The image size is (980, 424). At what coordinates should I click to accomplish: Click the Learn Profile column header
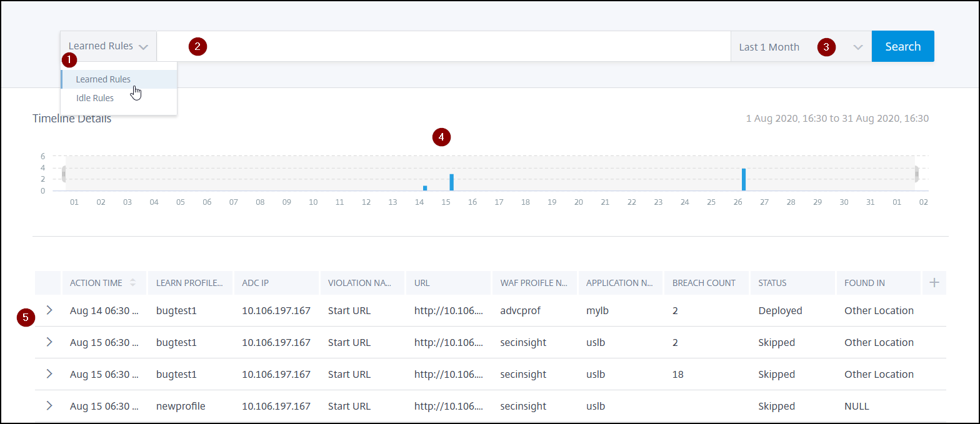(x=190, y=283)
